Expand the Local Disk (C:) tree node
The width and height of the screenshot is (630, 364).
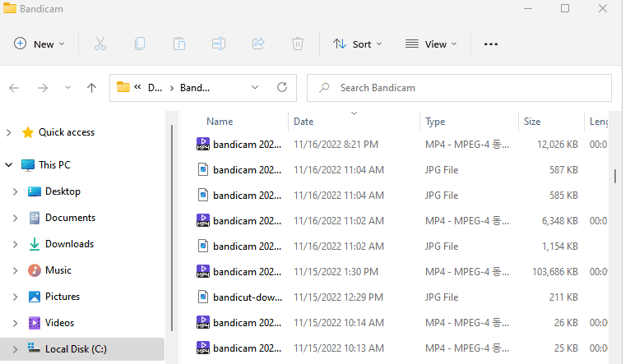16,349
